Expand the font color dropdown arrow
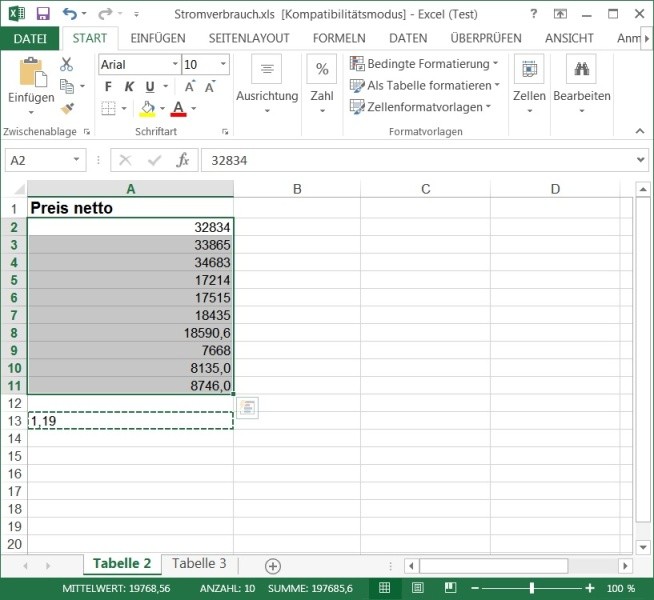654x600 pixels. point(194,108)
